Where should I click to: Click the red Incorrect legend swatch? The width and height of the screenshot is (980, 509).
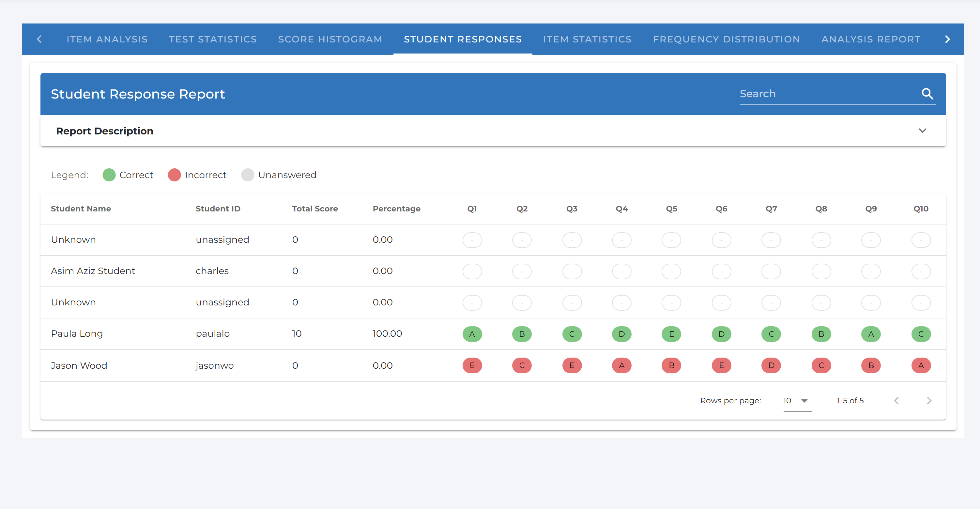click(x=174, y=175)
